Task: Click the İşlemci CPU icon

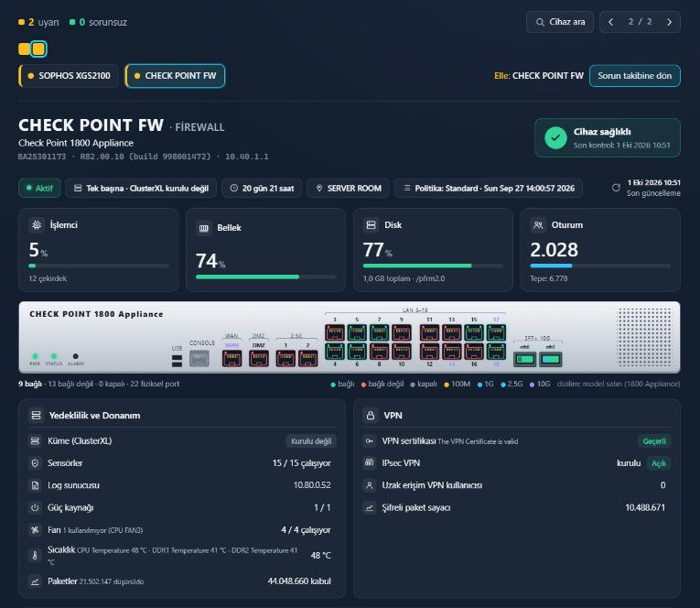Action: tap(37, 224)
